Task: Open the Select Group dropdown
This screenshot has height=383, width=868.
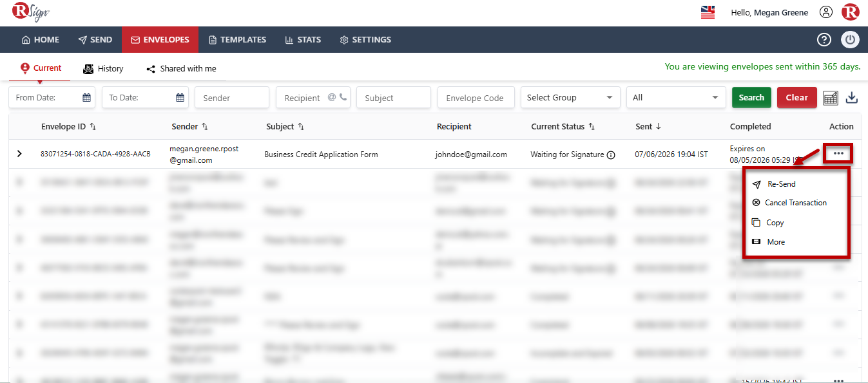Action: tap(570, 98)
